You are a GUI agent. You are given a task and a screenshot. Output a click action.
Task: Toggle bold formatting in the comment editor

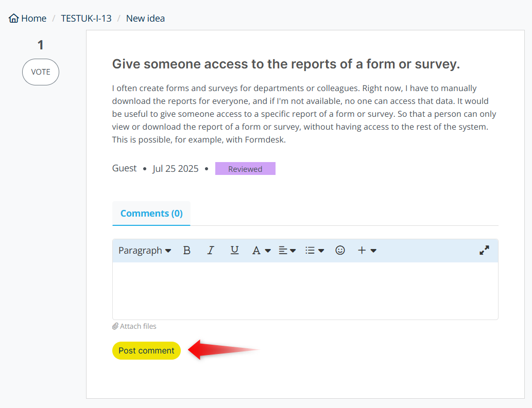[187, 251]
